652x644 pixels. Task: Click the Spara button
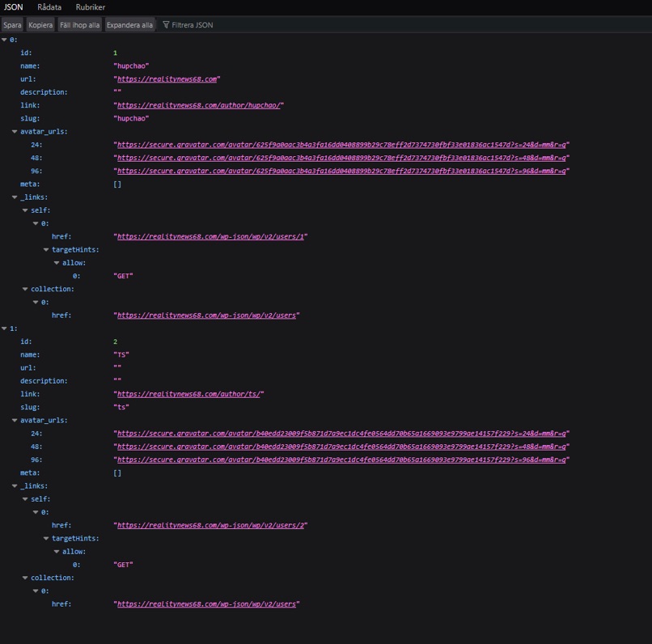[x=12, y=25]
